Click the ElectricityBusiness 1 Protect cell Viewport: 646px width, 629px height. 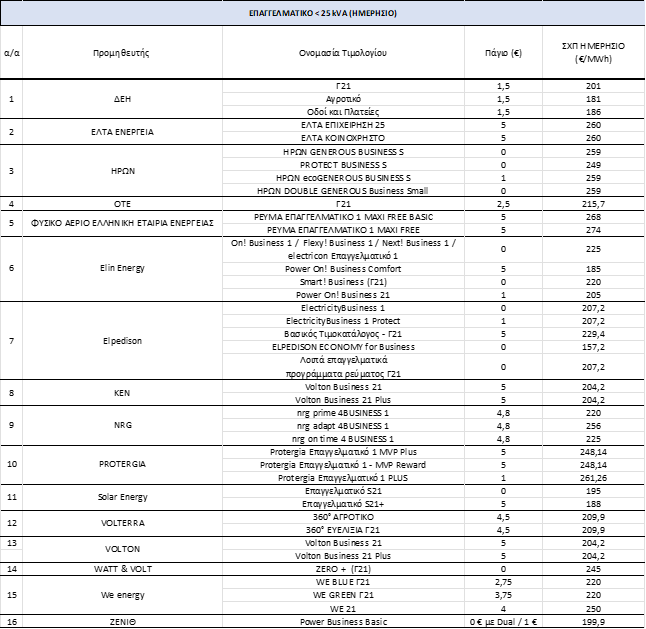click(343, 321)
